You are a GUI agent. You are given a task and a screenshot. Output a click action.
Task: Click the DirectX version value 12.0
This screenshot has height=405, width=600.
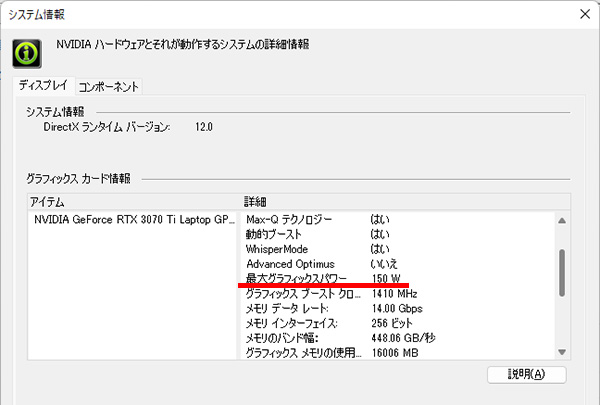204,127
